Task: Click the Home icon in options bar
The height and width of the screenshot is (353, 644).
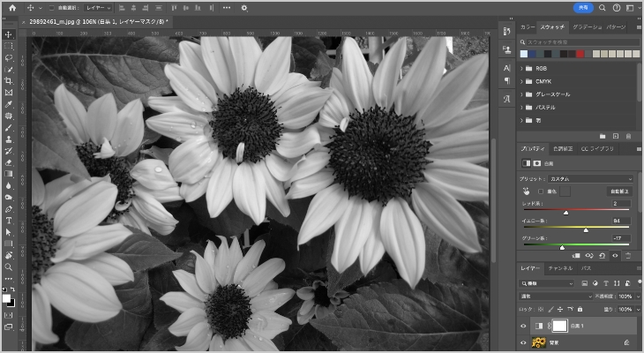Action: tap(12, 8)
